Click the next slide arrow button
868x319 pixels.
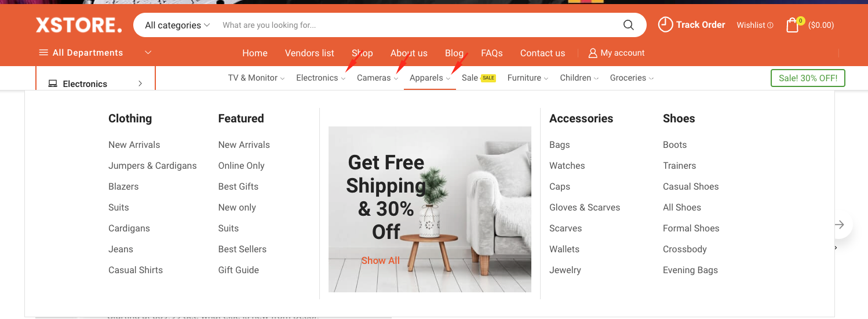(x=839, y=224)
